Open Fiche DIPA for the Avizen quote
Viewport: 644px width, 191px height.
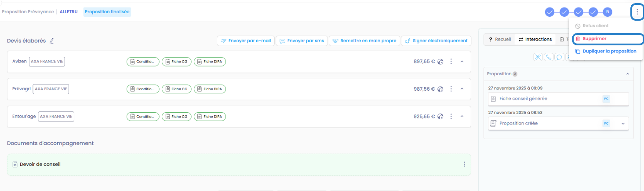tap(210, 62)
